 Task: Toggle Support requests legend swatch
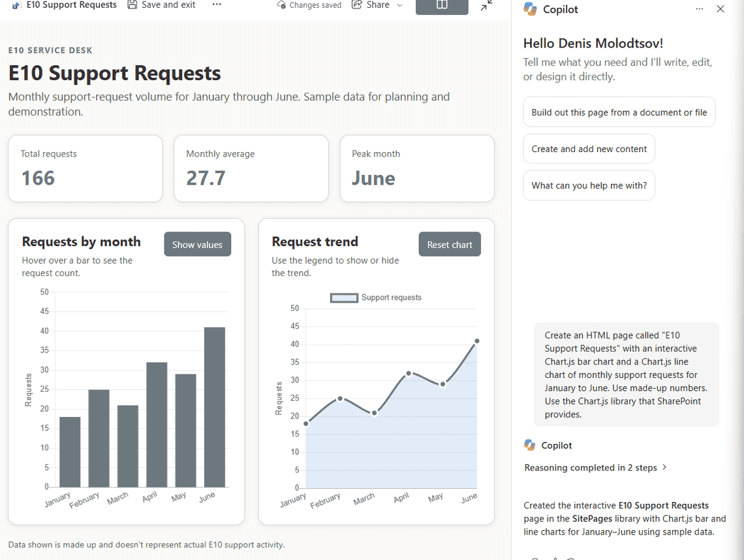click(x=344, y=298)
